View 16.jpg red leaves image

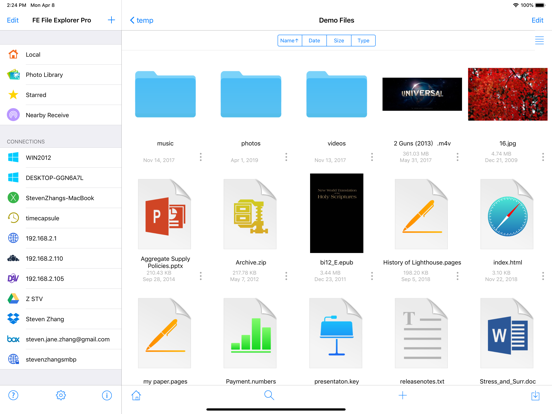tap(508, 94)
